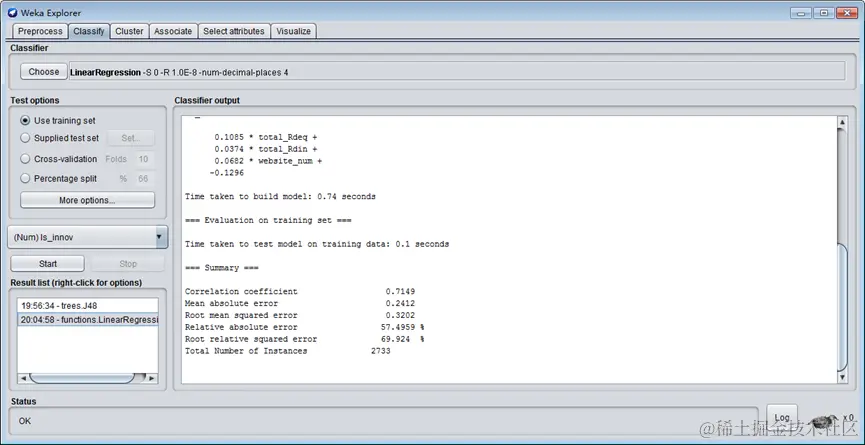This screenshot has height=445, width=865.
Task: Minimize the Weka Explorer window
Action: 800,13
